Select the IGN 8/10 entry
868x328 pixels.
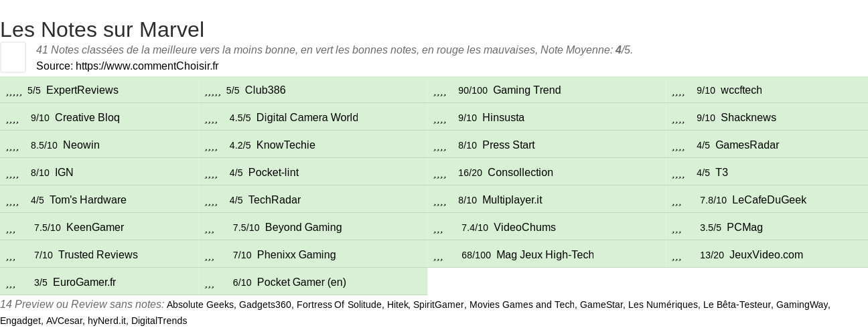pos(99,172)
